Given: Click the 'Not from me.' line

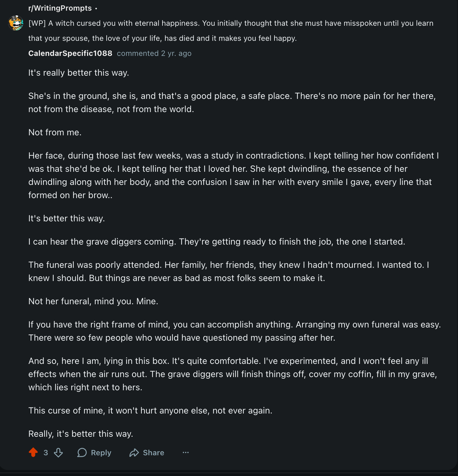Looking at the screenshot, I should (x=55, y=133).
